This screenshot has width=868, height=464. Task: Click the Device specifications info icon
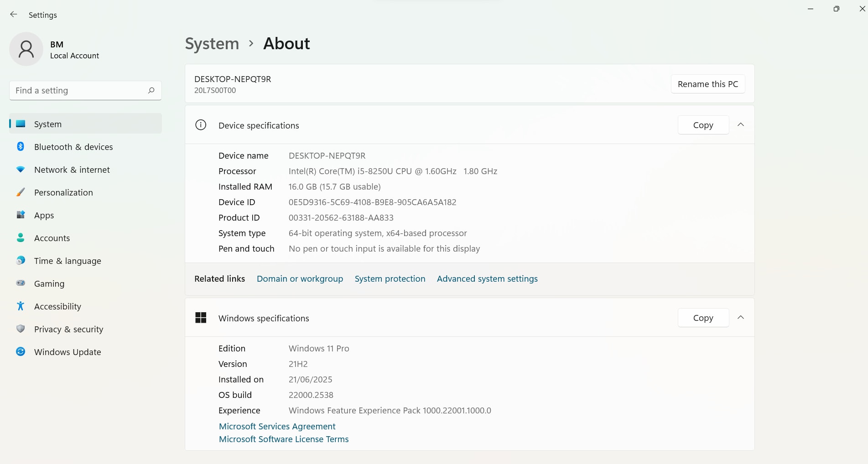201,125
